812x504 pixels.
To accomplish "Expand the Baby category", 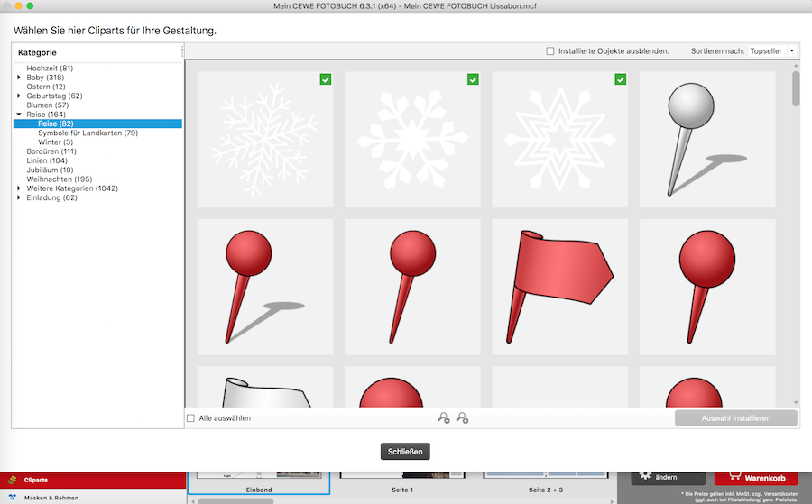I will point(19,78).
